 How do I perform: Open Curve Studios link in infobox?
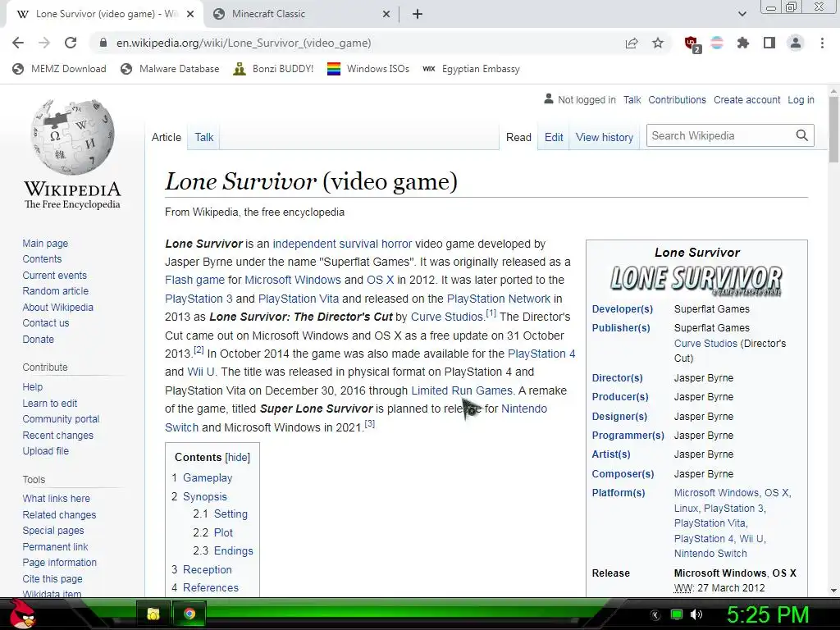[705, 344]
